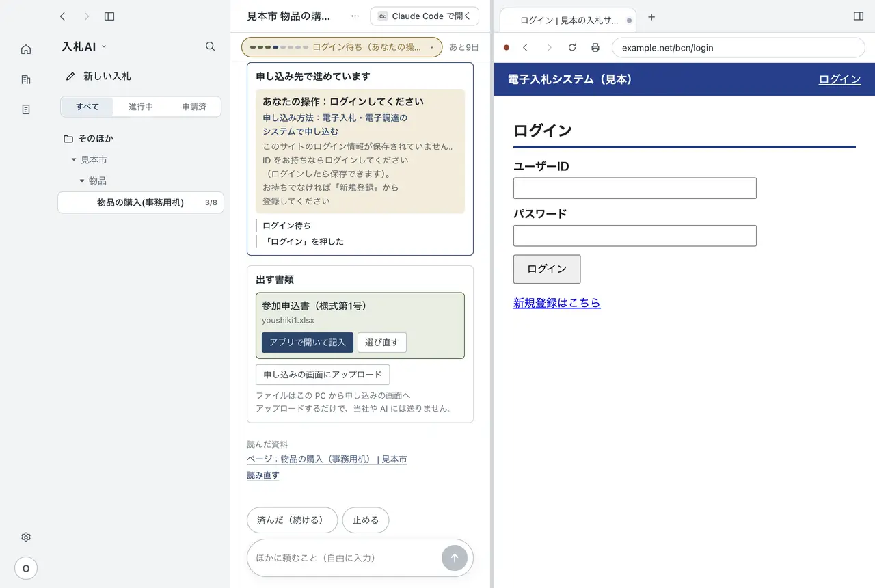Viewport: 875px width, 588px height.
Task: Collapse the 見本市 tree node
Action: point(74,160)
